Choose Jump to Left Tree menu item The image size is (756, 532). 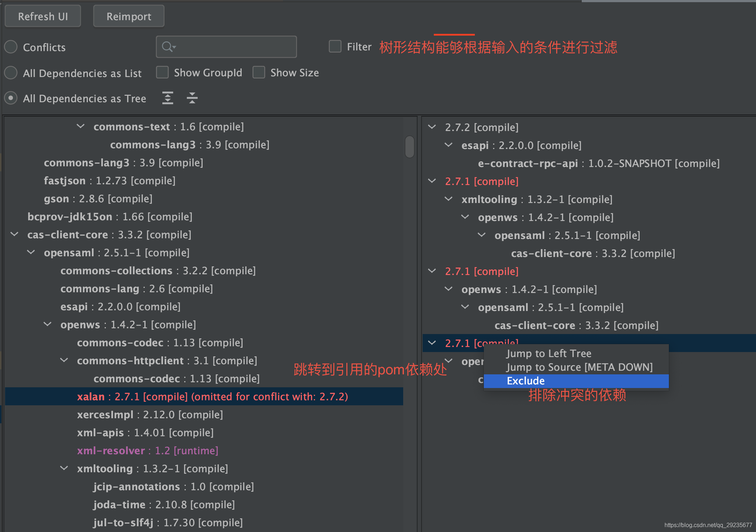(549, 353)
